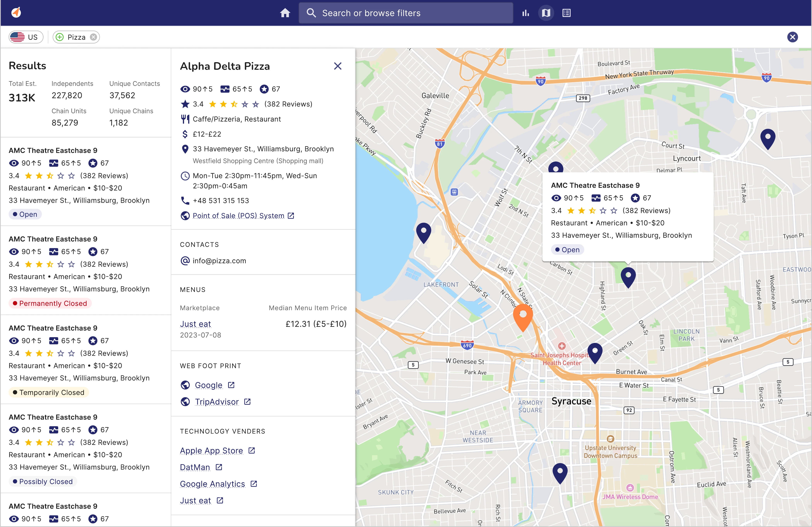Click eye score icon in Alpha Delta panel
The width and height of the screenshot is (812, 527).
click(x=185, y=89)
